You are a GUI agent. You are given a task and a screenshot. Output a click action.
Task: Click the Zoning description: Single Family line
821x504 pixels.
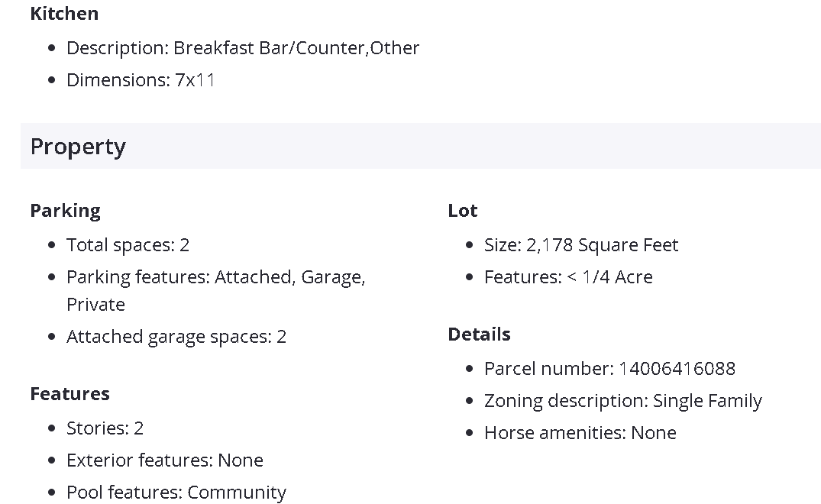[x=622, y=401]
